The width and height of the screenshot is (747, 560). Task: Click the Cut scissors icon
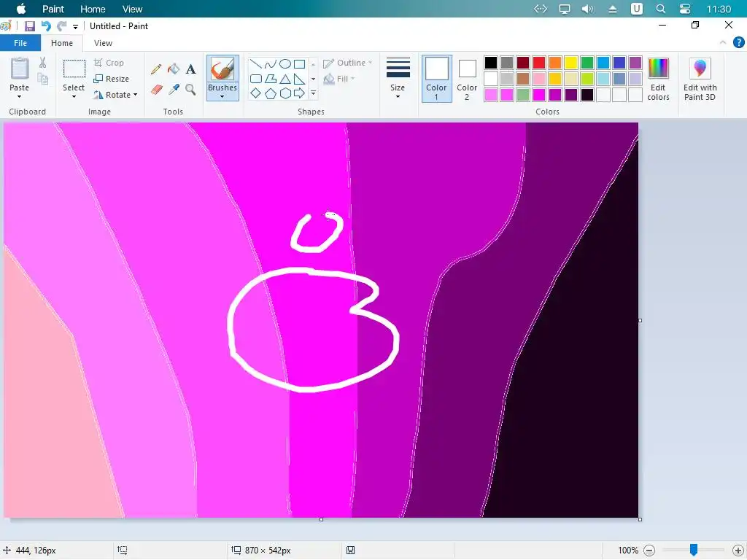[42, 63]
